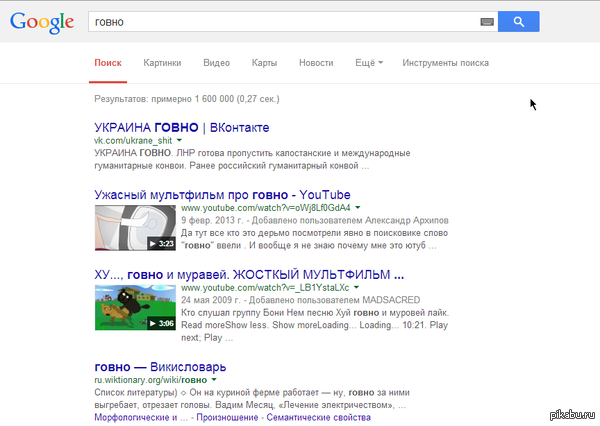Select the active Поиск tab
This screenshot has width=600, height=426.
coord(107,63)
